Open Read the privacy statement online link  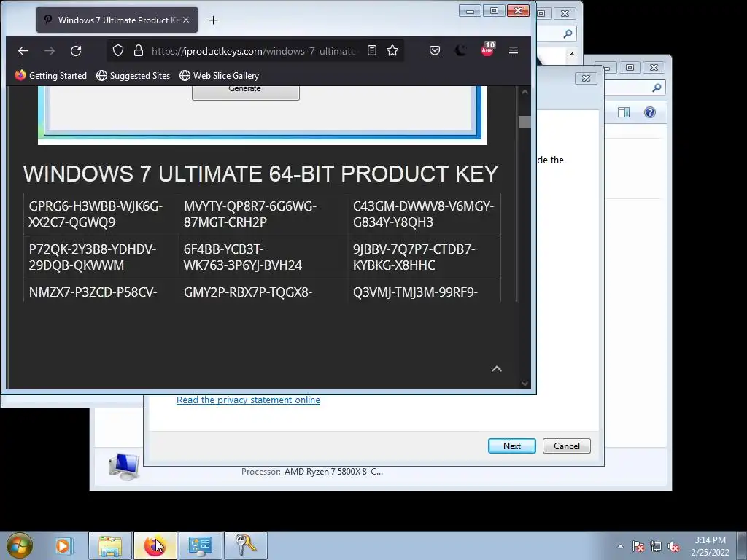[248, 400]
